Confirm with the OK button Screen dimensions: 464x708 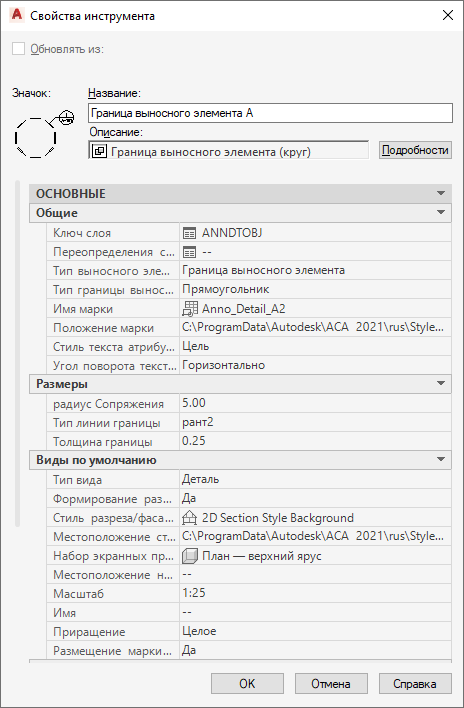click(x=247, y=684)
